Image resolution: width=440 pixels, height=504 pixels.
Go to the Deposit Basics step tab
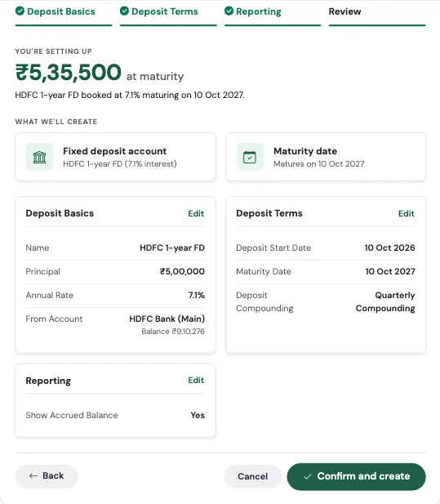64,16
